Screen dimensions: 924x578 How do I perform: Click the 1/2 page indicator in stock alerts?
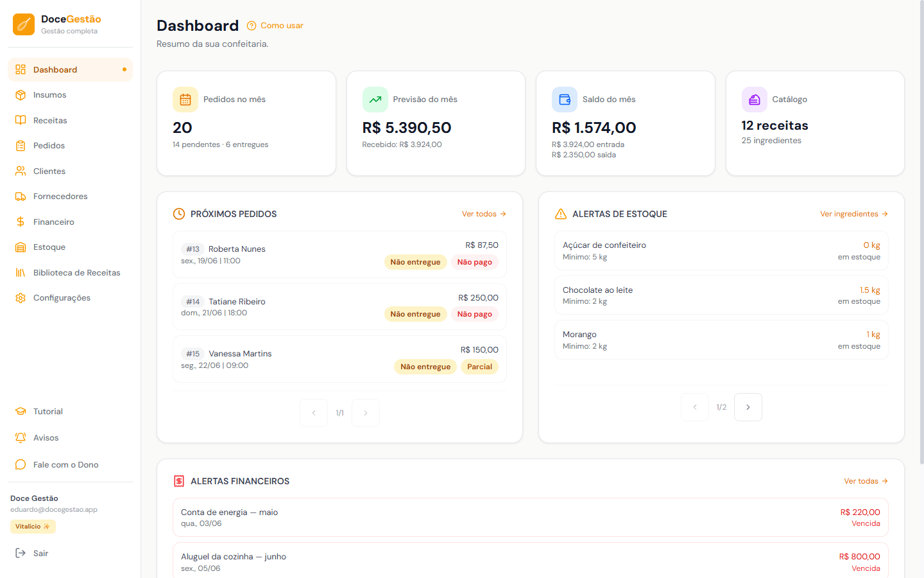[721, 407]
